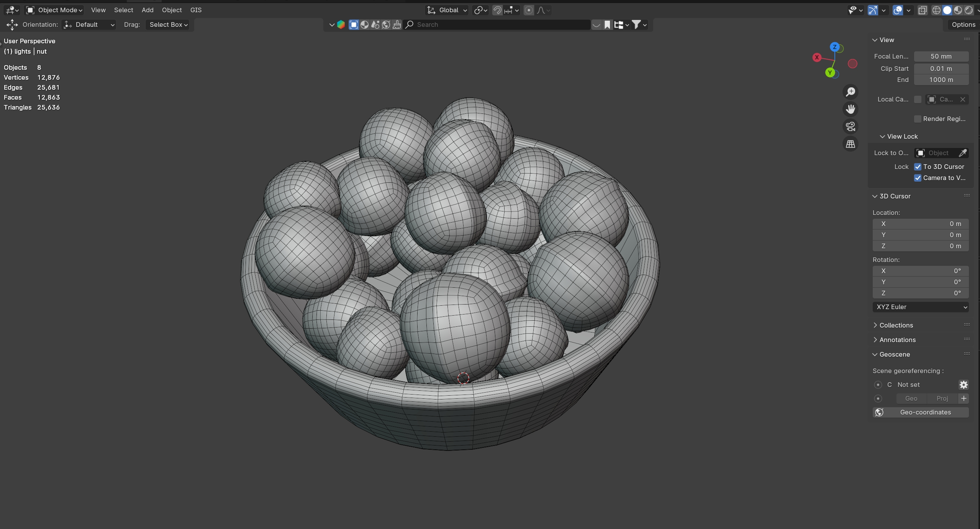
Task: Open the Object Mode dropdown
Action: click(x=54, y=10)
